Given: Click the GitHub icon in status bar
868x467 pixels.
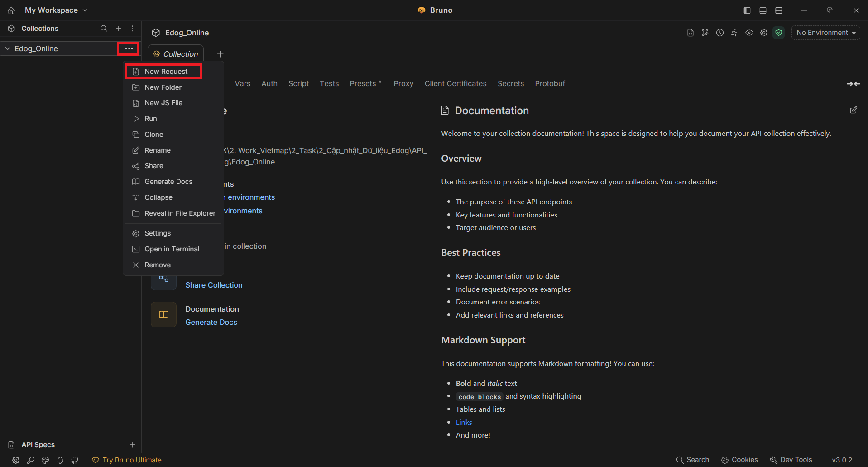Looking at the screenshot, I should (75, 460).
